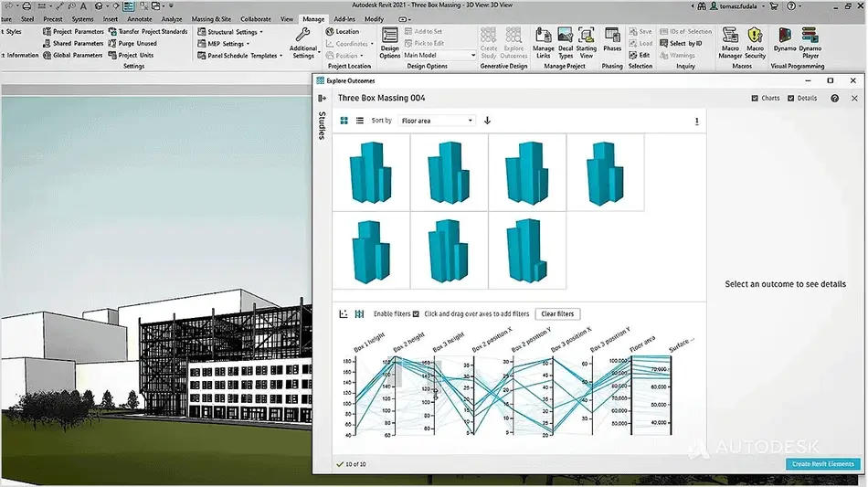
Task: Open Macro Manager
Action: point(730,43)
